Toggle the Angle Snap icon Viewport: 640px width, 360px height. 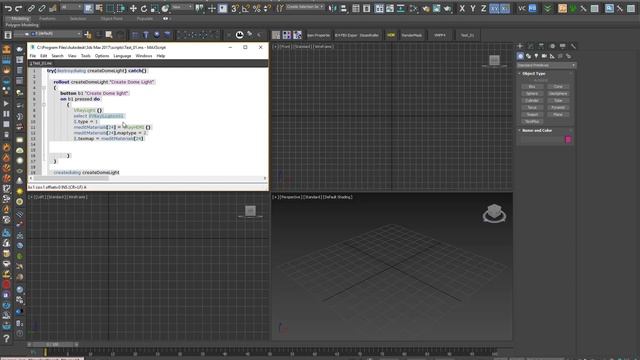coord(246,8)
